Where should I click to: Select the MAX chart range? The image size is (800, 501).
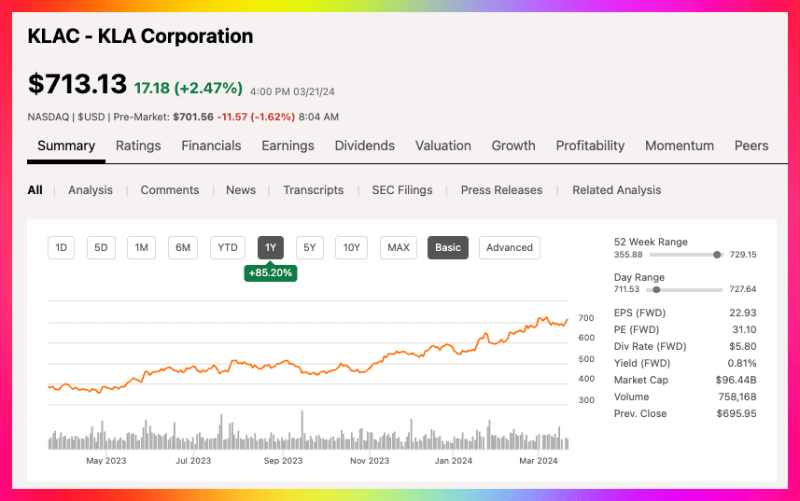click(x=398, y=247)
